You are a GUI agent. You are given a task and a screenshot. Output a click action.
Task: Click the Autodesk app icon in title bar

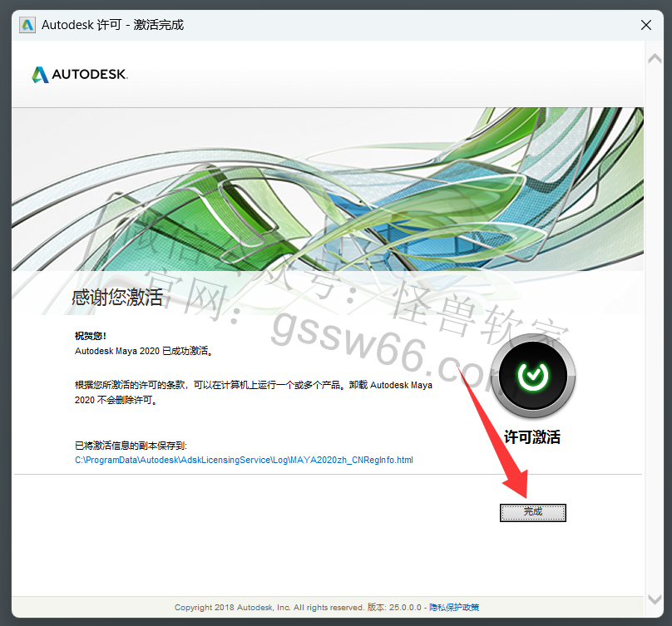pyautogui.click(x=27, y=25)
